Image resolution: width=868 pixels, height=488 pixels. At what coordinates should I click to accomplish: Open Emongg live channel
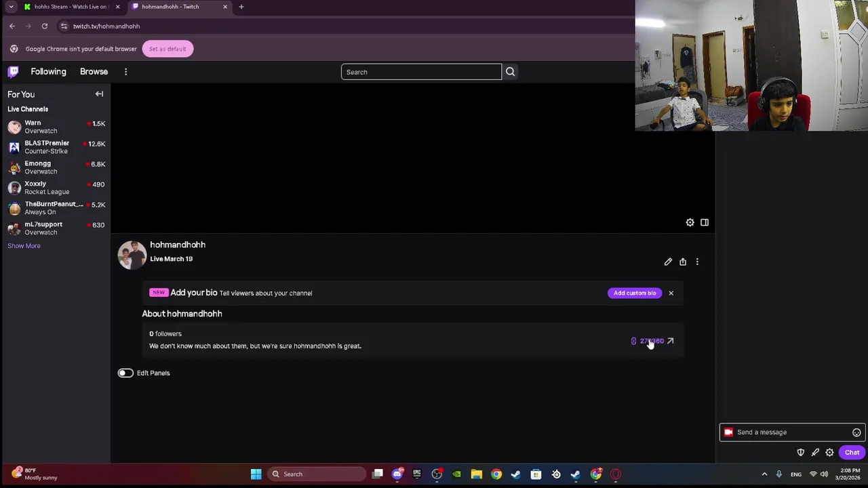[55, 167]
